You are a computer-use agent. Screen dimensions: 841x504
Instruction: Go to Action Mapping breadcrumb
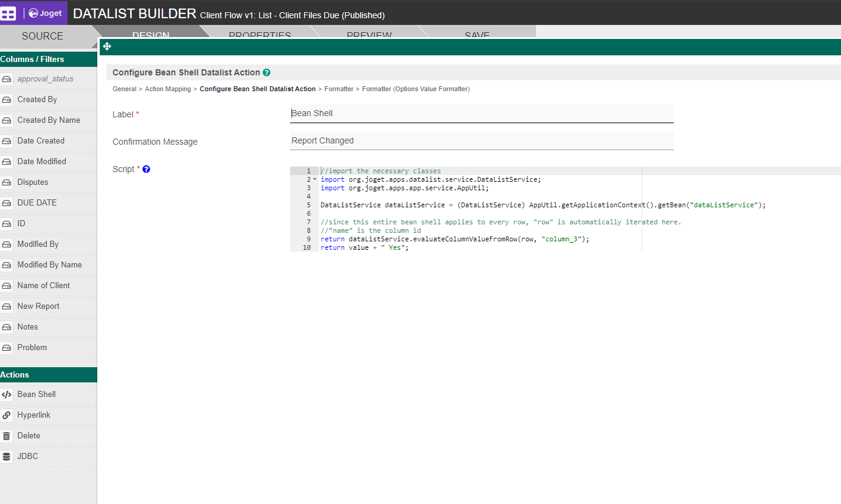pyautogui.click(x=168, y=89)
